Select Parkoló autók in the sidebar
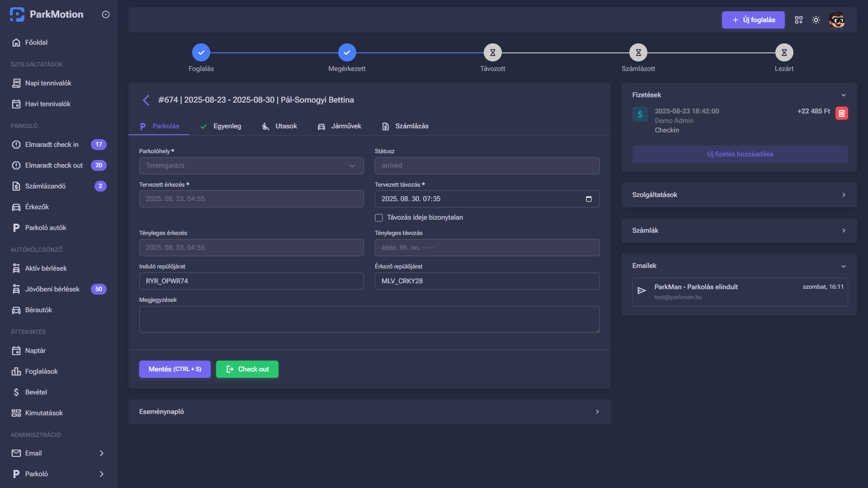The width and height of the screenshot is (868, 488). [45, 227]
